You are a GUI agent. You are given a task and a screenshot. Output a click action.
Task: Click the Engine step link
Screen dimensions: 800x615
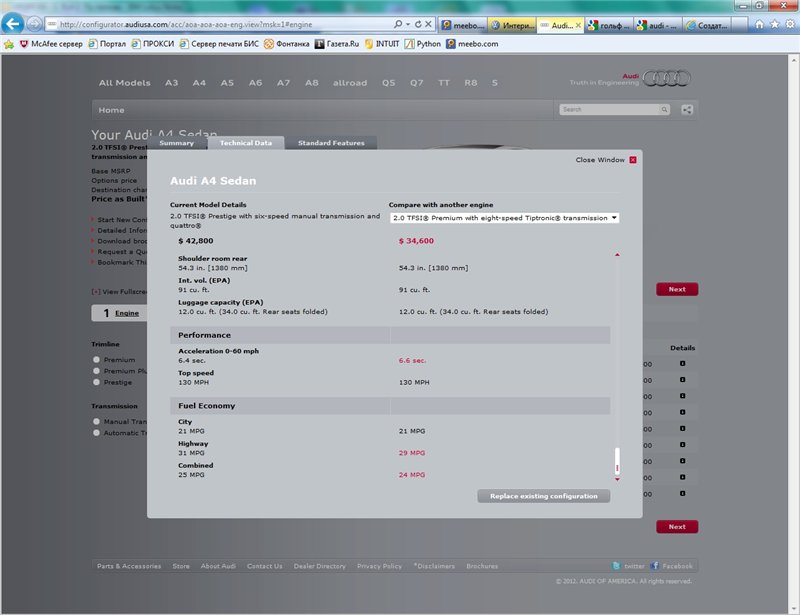[127, 313]
